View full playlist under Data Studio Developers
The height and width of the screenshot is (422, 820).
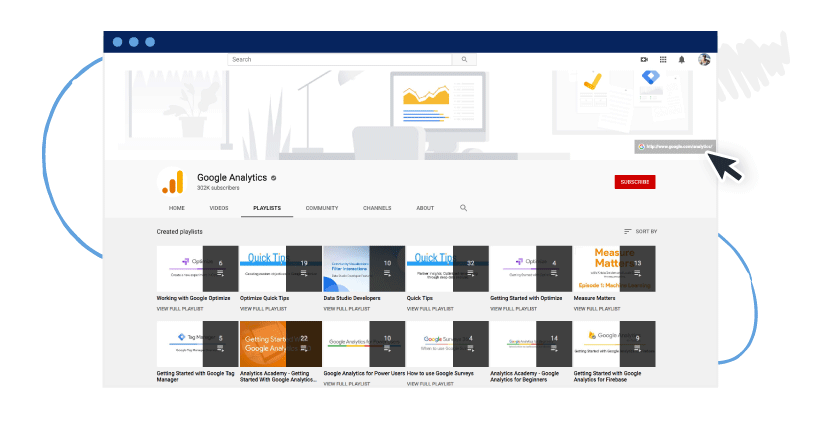[x=347, y=309]
